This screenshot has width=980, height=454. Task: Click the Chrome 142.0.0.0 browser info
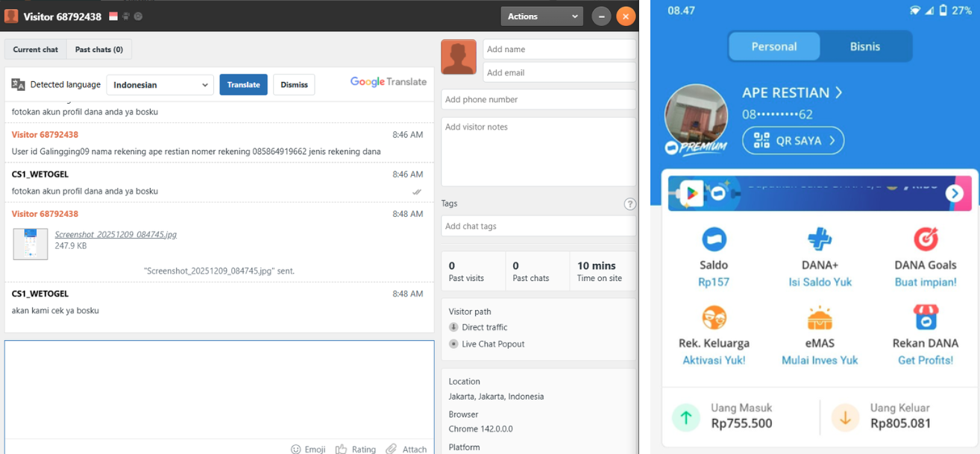480,429
